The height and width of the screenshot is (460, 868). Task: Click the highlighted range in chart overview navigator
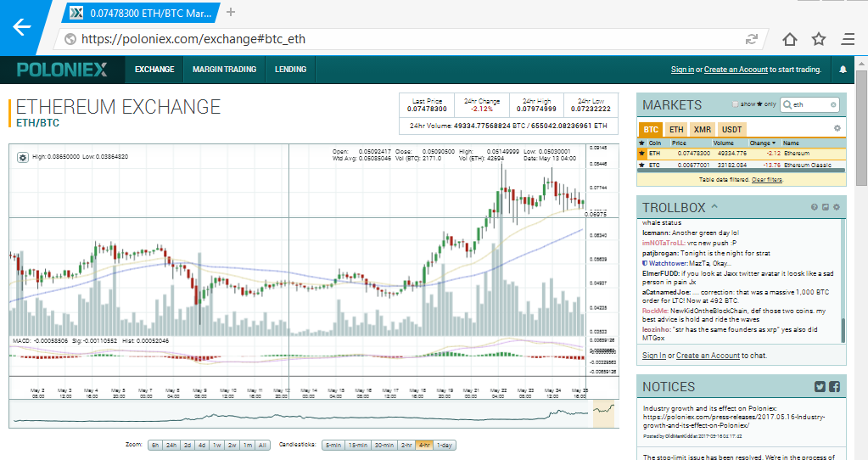pos(604,414)
